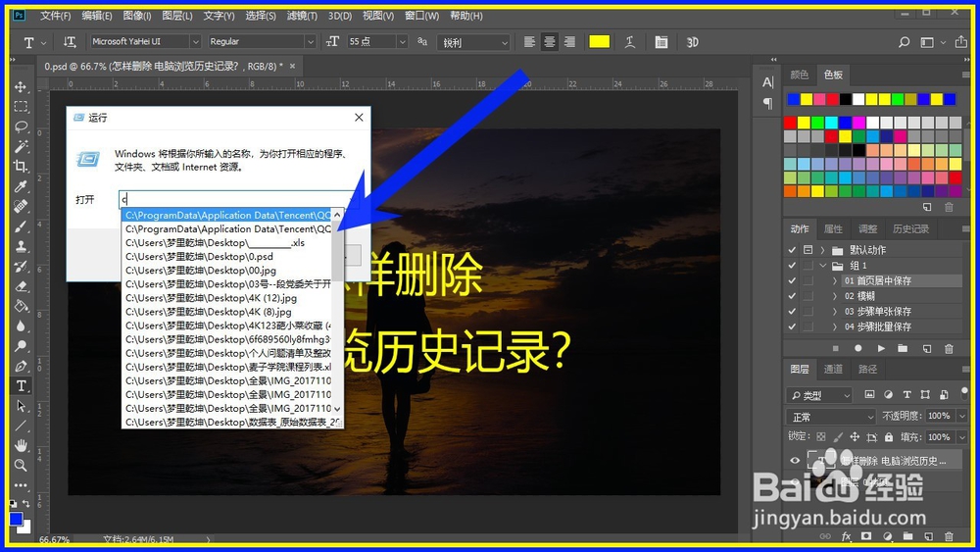
Task: Expand the 02 模糊 action
Action: click(x=834, y=296)
